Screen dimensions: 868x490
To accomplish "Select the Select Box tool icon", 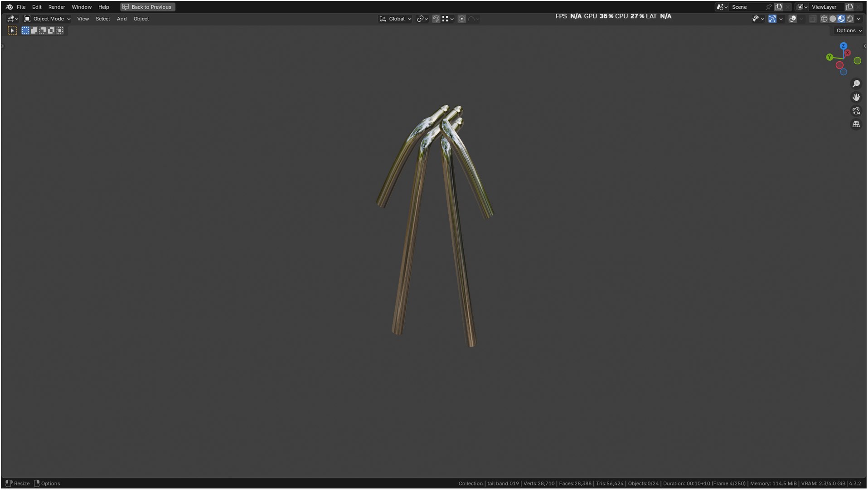I will [x=12, y=30].
